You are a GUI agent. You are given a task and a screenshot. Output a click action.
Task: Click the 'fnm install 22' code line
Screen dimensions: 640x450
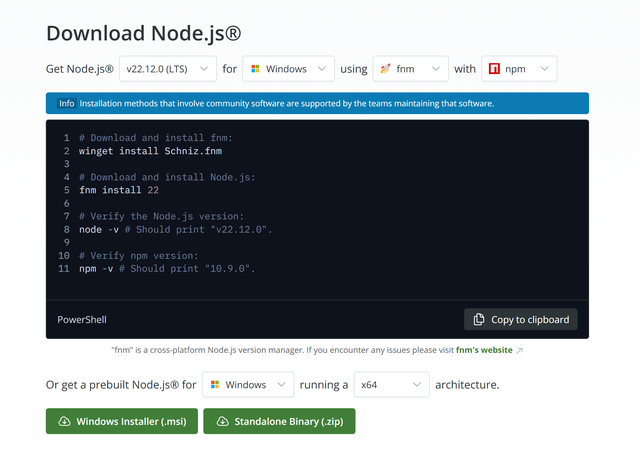click(x=119, y=190)
